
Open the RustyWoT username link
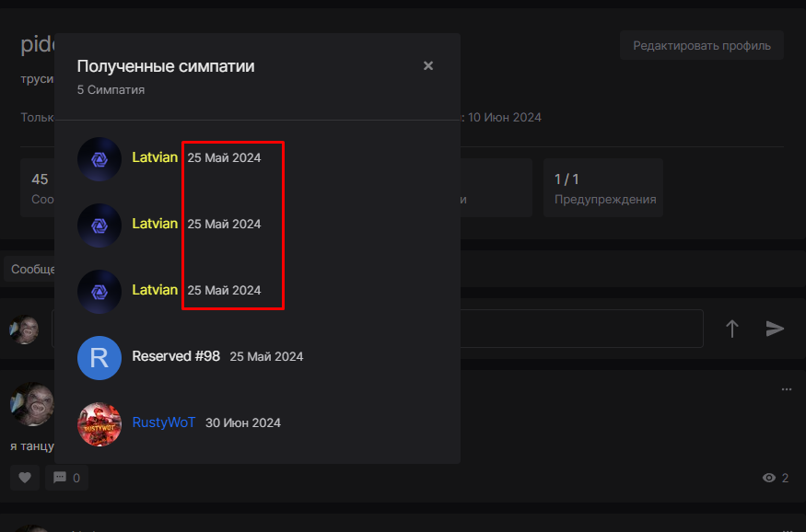(164, 422)
